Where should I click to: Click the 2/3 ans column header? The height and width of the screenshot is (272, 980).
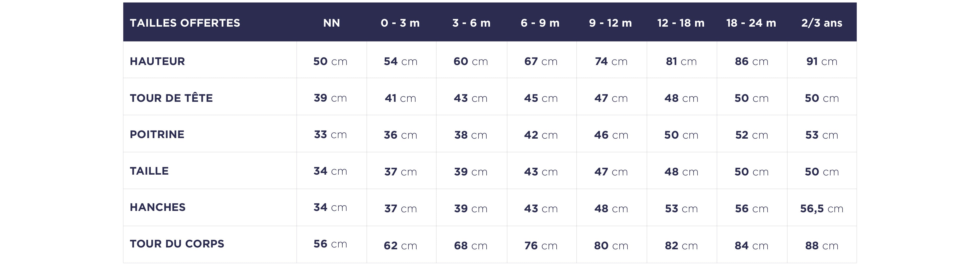coord(821,23)
